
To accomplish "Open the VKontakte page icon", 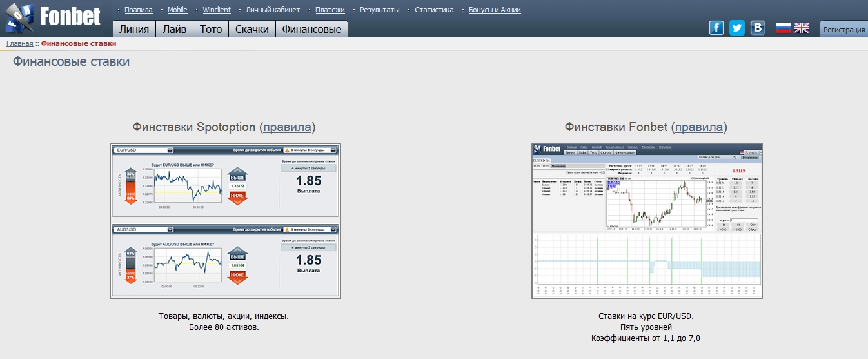I will [x=758, y=28].
